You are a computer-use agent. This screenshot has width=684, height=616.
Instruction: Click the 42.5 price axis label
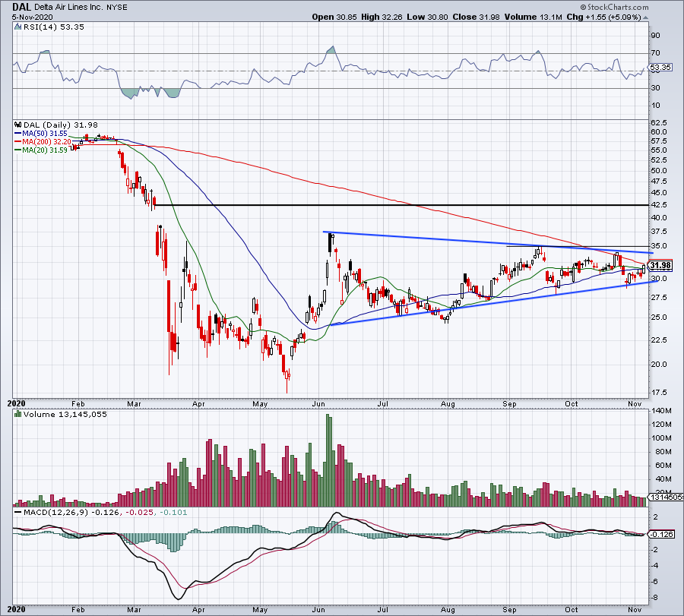pyautogui.click(x=659, y=204)
